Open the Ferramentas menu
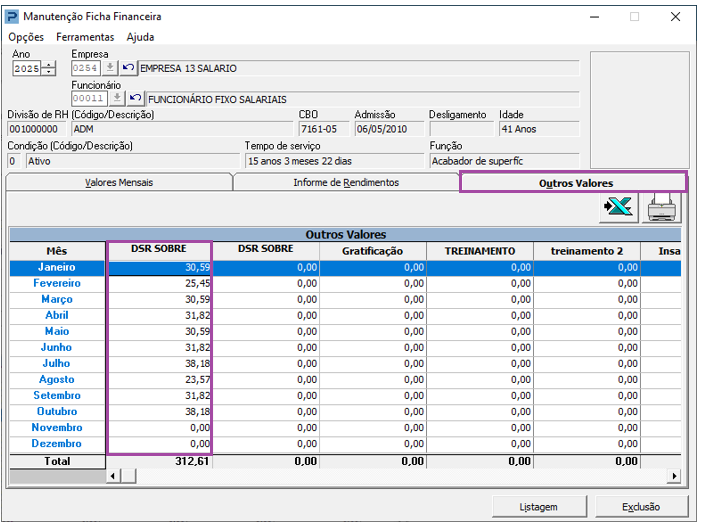Viewport: 702px width, 526px height. click(x=85, y=37)
